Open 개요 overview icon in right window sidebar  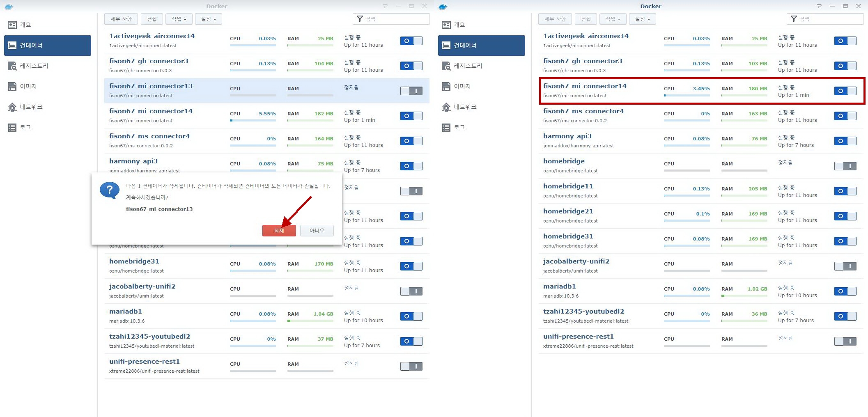point(446,25)
